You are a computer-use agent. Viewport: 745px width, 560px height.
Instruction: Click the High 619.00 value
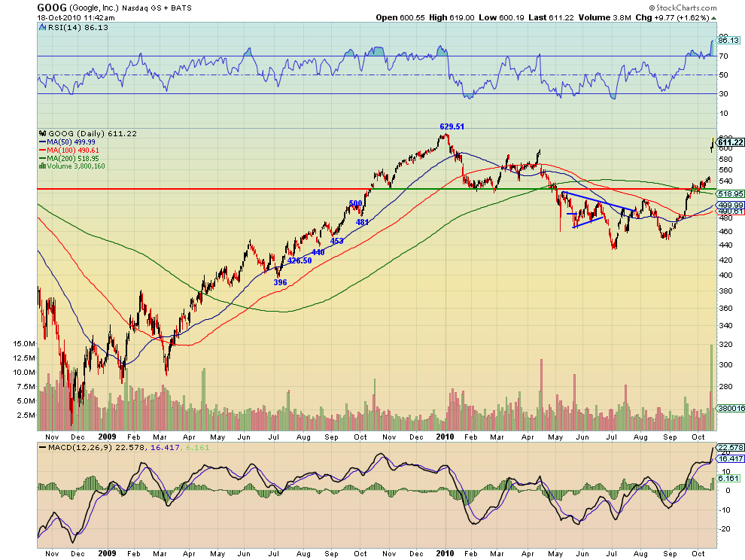452,17
